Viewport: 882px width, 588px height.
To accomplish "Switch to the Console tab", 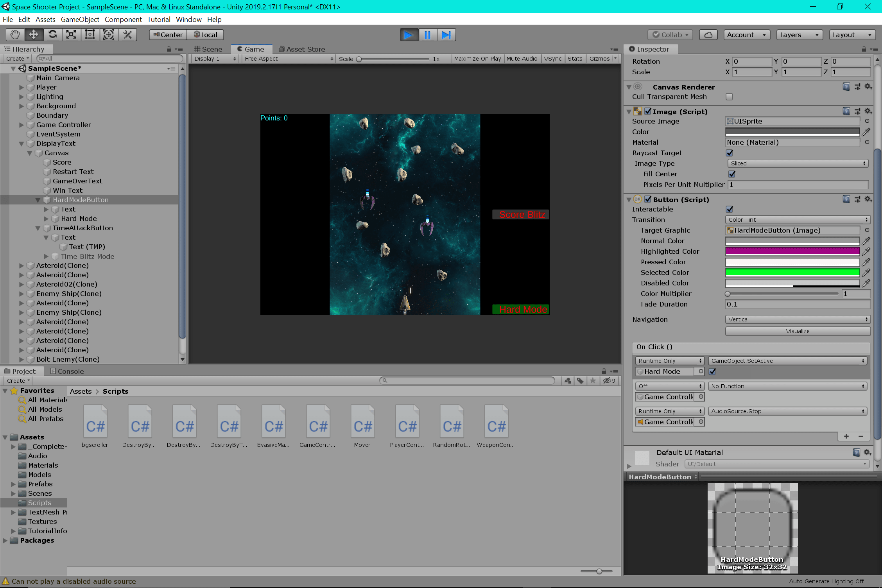I will (67, 371).
